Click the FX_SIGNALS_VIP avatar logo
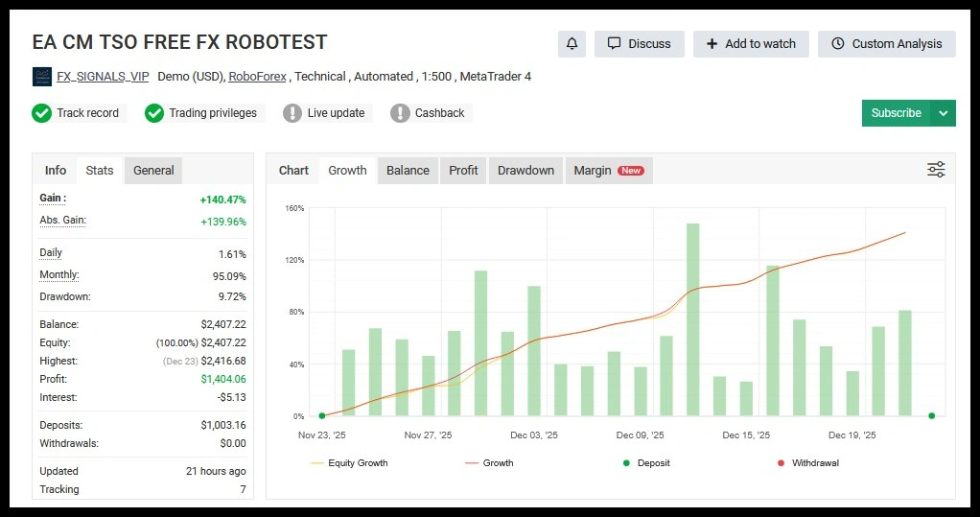Image resolution: width=980 pixels, height=517 pixels. coord(42,77)
